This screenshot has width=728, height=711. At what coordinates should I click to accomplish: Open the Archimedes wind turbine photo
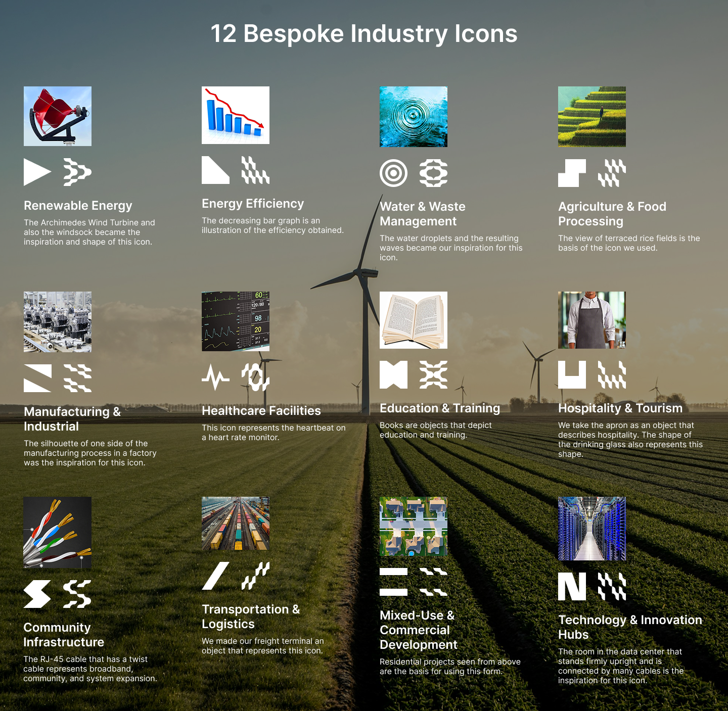tap(58, 116)
